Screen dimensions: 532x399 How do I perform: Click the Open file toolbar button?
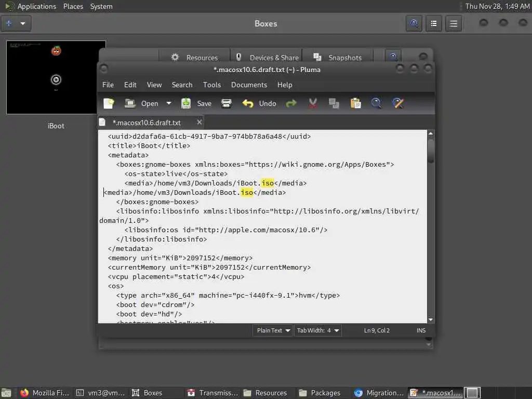pos(141,103)
